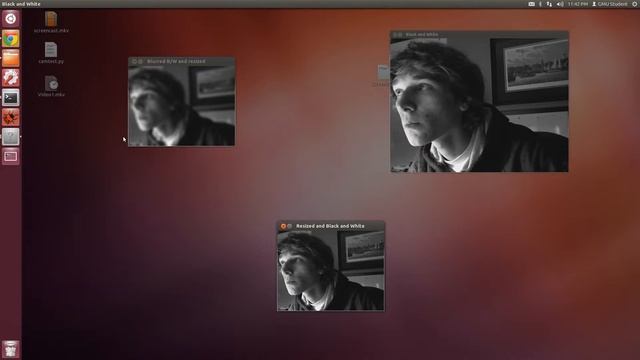Image resolution: width=640 pixels, height=360 pixels.
Task: Open the Workspace Switcher in the launcher
Action: point(11,156)
